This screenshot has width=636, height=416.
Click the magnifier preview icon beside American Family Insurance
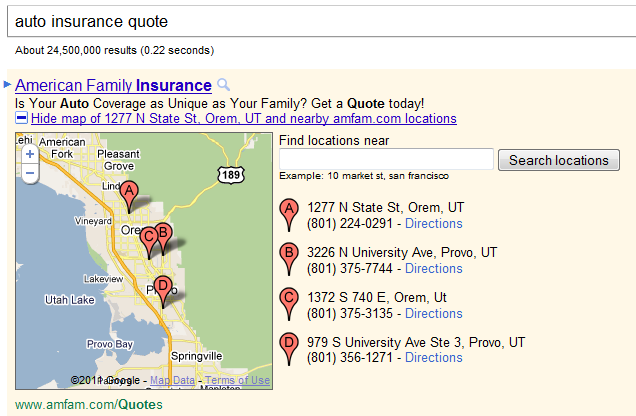(x=224, y=86)
